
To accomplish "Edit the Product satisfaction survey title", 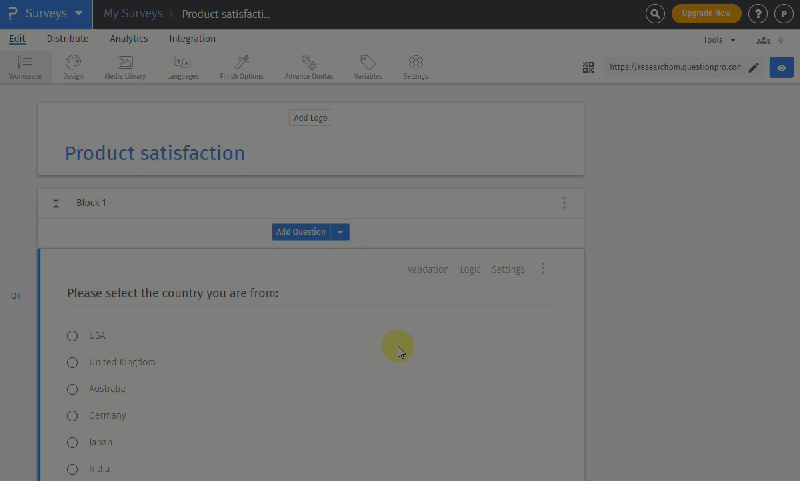I will click(x=155, y=153).
